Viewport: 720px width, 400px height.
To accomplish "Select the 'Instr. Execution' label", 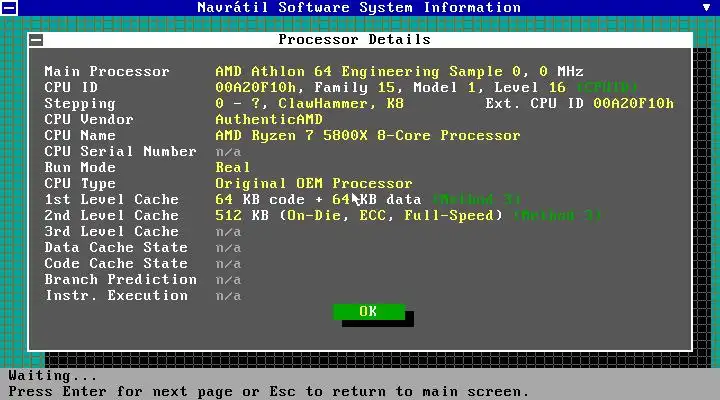I will pos(116,296).
